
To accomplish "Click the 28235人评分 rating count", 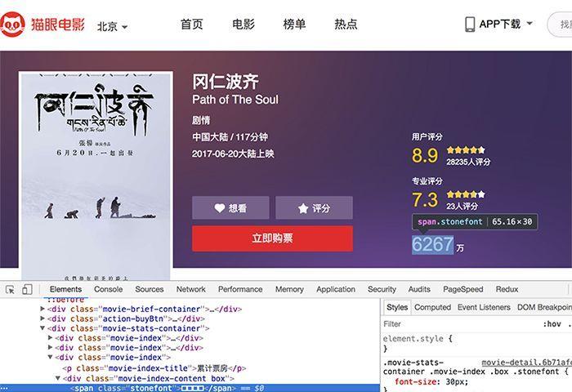I will (x=468, y=162).
